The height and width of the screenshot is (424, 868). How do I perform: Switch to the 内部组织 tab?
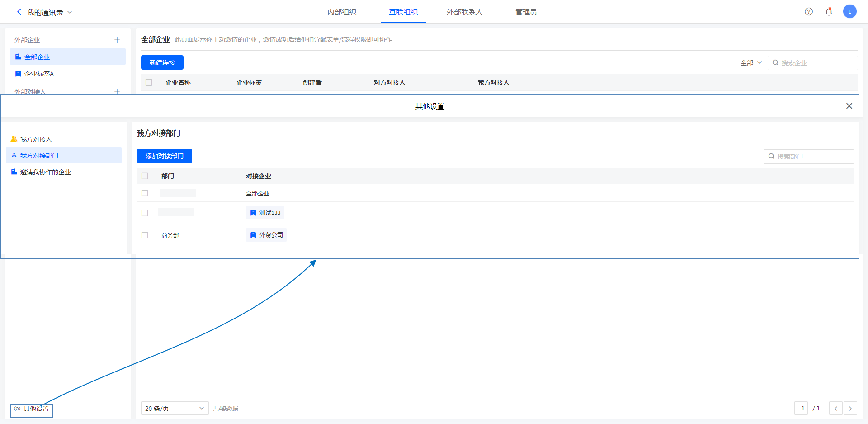coord(342,12)
